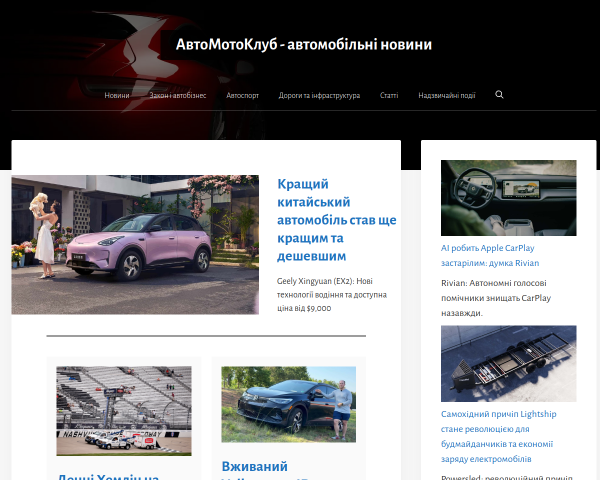
Task: Open the search magnifier icon in navigation
Action: pos(499,95)
